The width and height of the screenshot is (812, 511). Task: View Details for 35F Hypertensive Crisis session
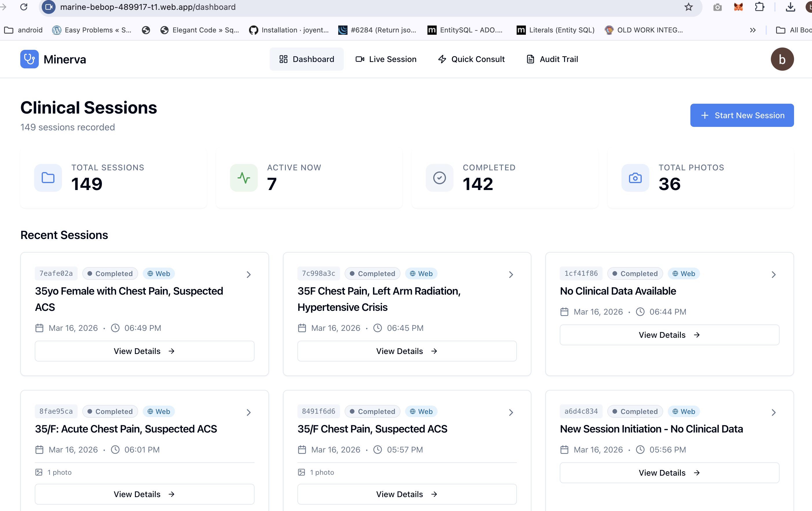click(407, 351)
